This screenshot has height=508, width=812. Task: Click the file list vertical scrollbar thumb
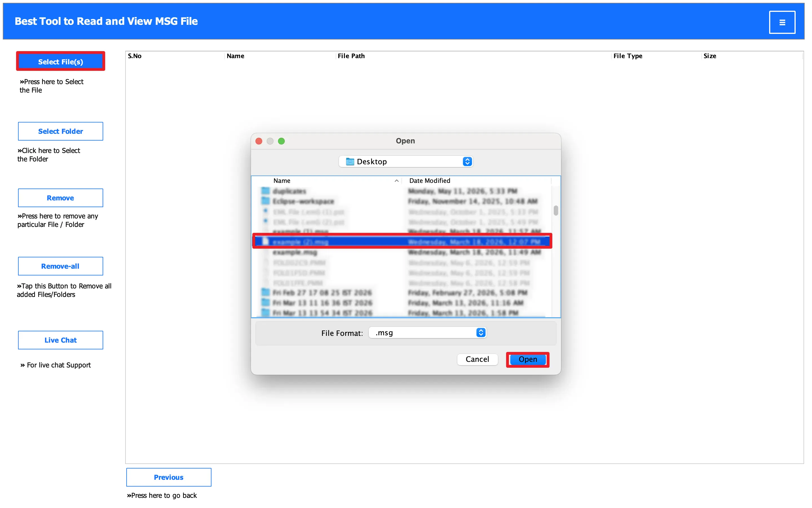tap(556, 211)
